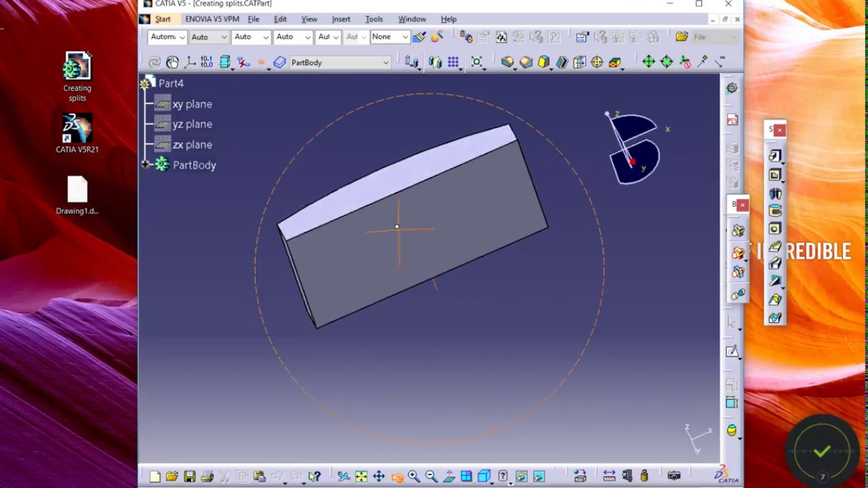Open 'Creating splits' desktop shortcut
This screenshot has width=868, height=488.
pos(77,77)
